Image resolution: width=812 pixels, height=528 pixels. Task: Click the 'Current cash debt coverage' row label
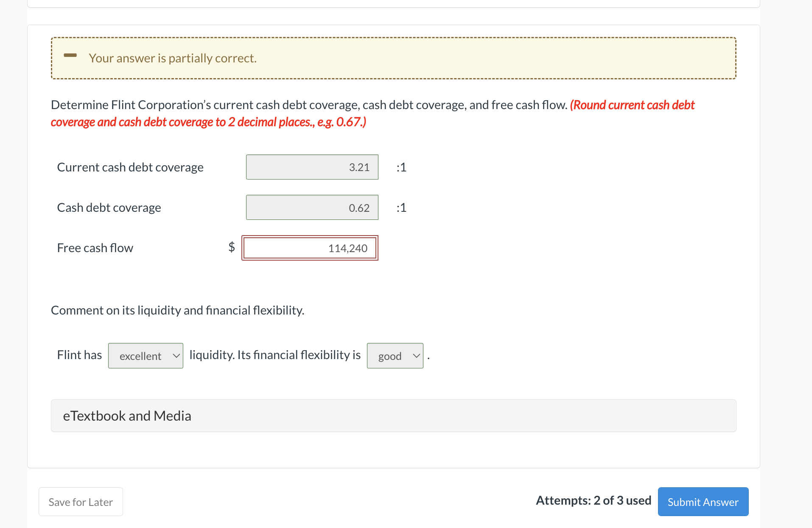130,167
